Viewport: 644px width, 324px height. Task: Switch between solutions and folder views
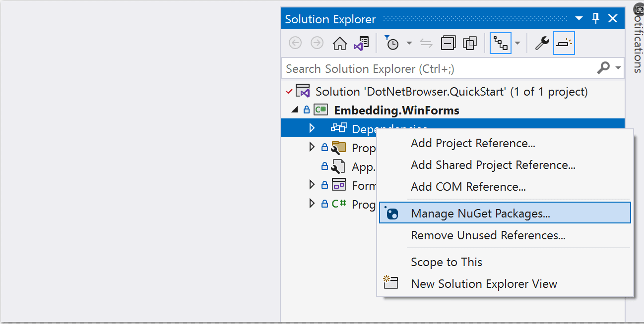pos(361,44)
